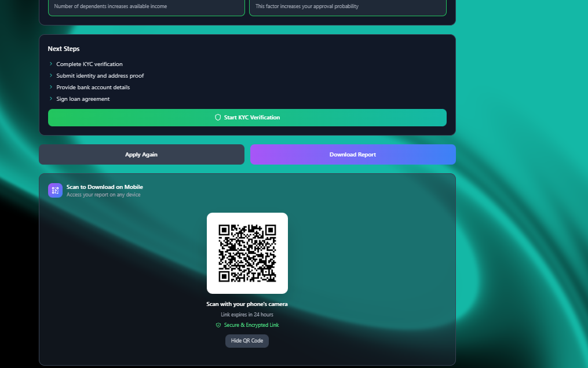Click the Start KYC Verification button
Viewport: 588px width, 368px height.
(x=247, y=118)
